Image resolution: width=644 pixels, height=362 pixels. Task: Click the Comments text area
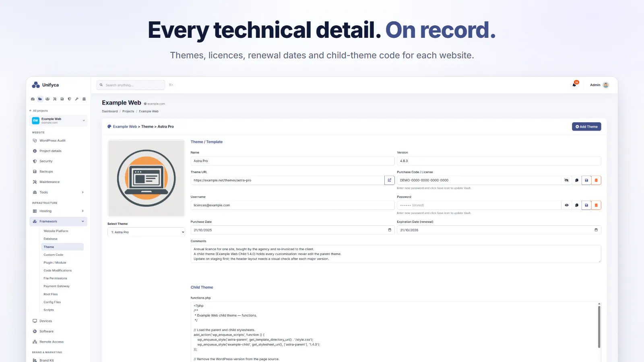pos(396,254)
